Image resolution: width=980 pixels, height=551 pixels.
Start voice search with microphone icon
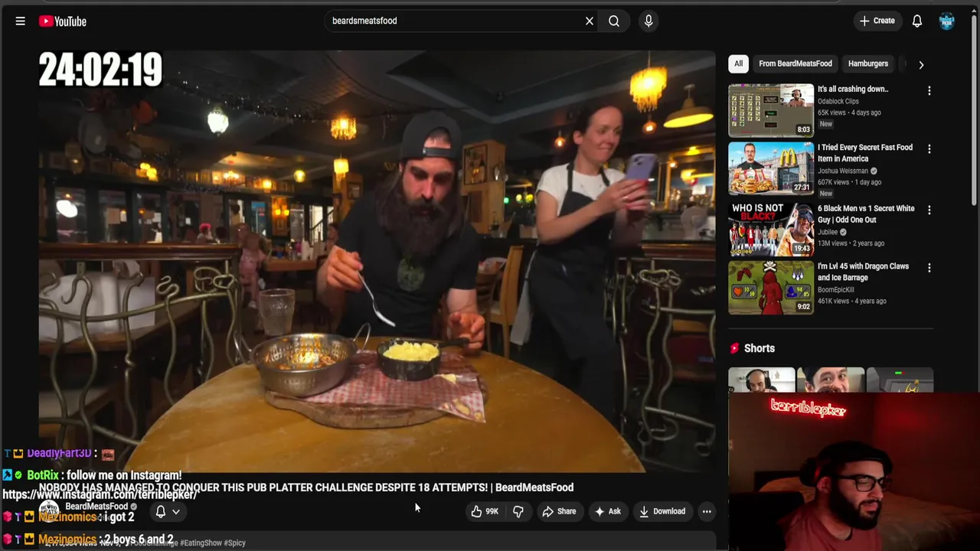coord(648,21)
